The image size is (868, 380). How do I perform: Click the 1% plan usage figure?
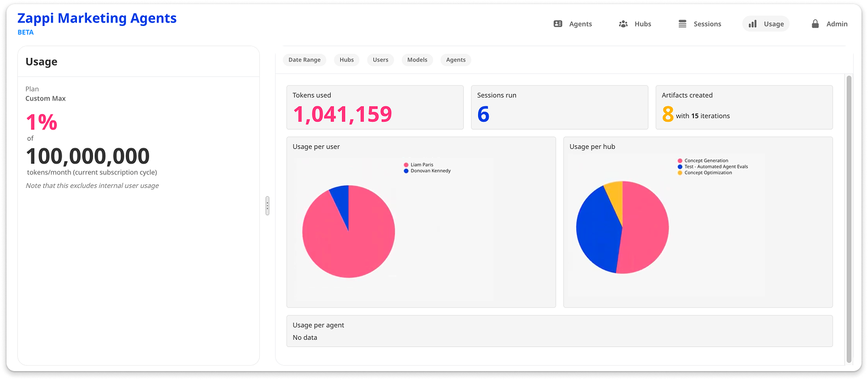(x=41, y=122)
